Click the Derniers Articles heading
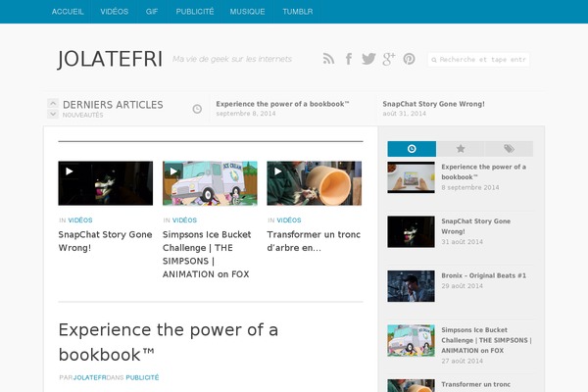Image resolution: width=588 pixels, height=392 pixels. coord(113,105)
